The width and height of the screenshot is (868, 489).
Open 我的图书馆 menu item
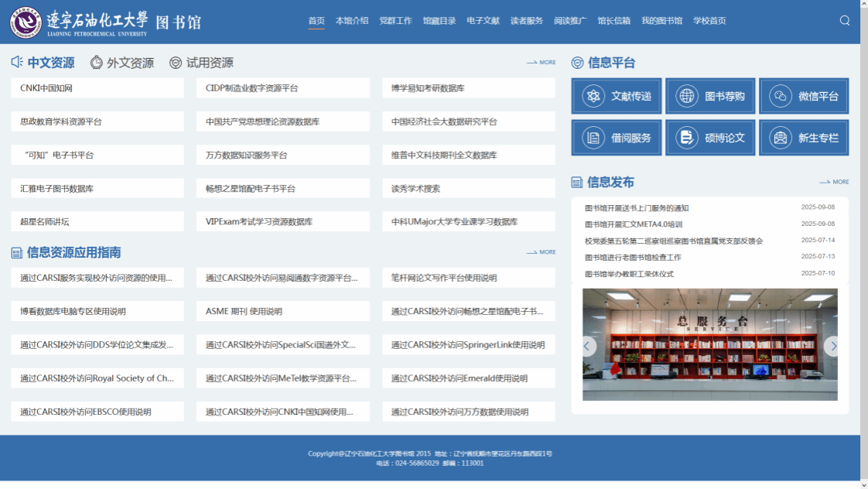pos(661,20)
